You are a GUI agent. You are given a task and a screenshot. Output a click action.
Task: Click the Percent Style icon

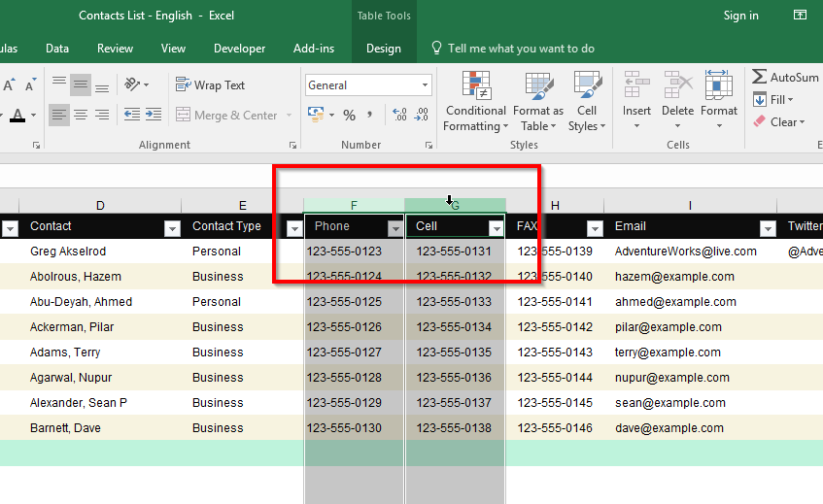tap(349, 116)
